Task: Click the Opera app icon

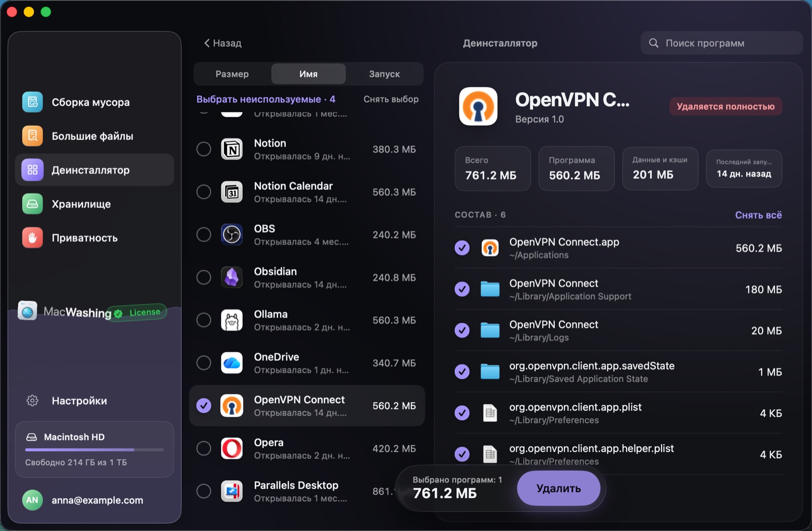Action: 232,448
